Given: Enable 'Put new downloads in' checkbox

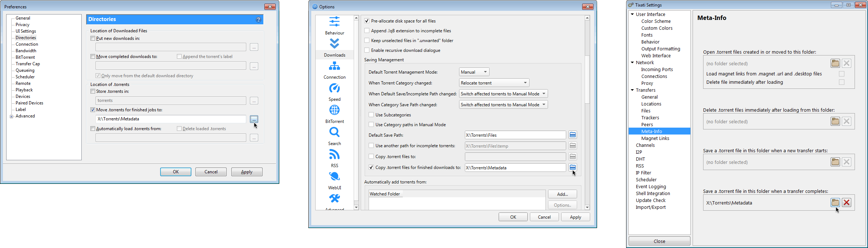Looking at the screenshot, I should pos(93,38).
